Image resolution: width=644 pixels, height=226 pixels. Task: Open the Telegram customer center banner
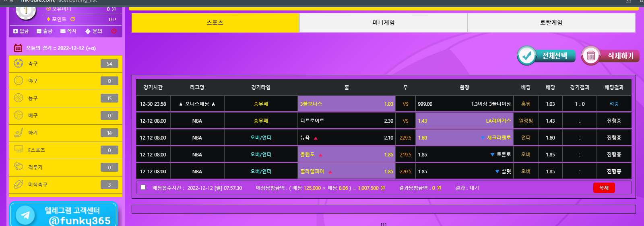(63, 215)
